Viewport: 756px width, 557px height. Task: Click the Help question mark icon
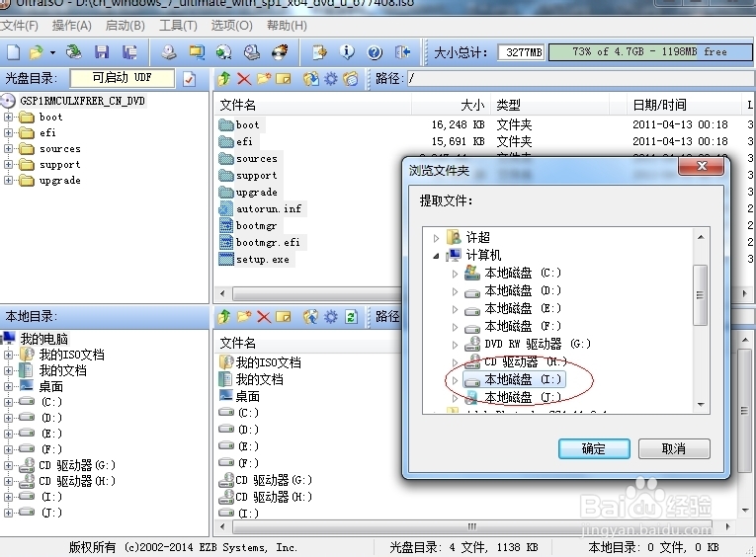pyautogui.click(x=375, y=52)
